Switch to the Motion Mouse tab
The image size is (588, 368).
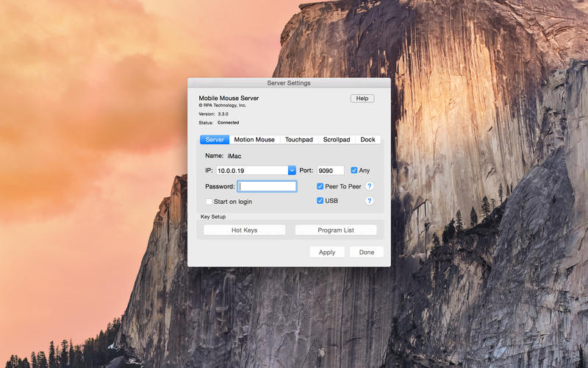click(x=254, y=140)
